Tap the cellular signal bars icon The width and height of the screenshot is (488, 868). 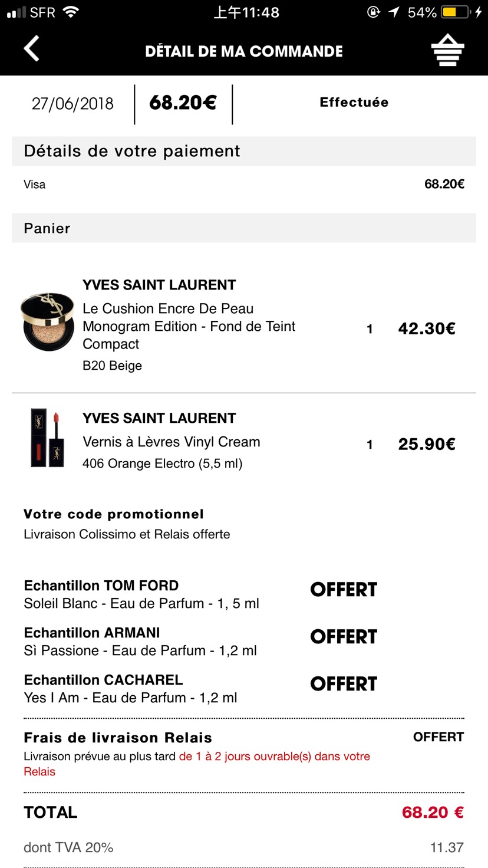point(17,12)
